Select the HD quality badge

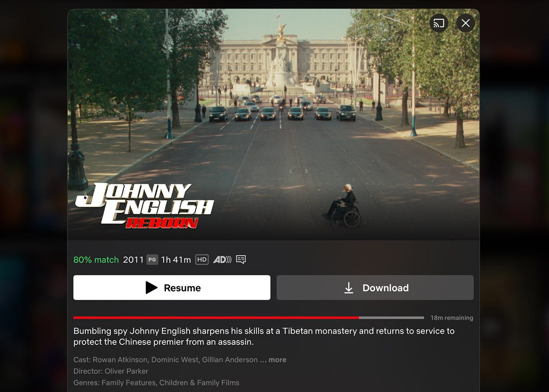[202, 260]
